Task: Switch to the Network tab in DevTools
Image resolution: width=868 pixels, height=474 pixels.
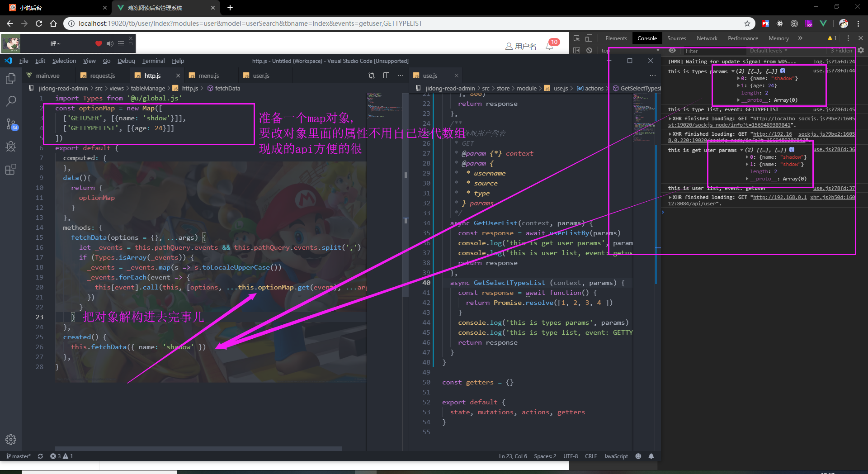Action: point(707,38)
